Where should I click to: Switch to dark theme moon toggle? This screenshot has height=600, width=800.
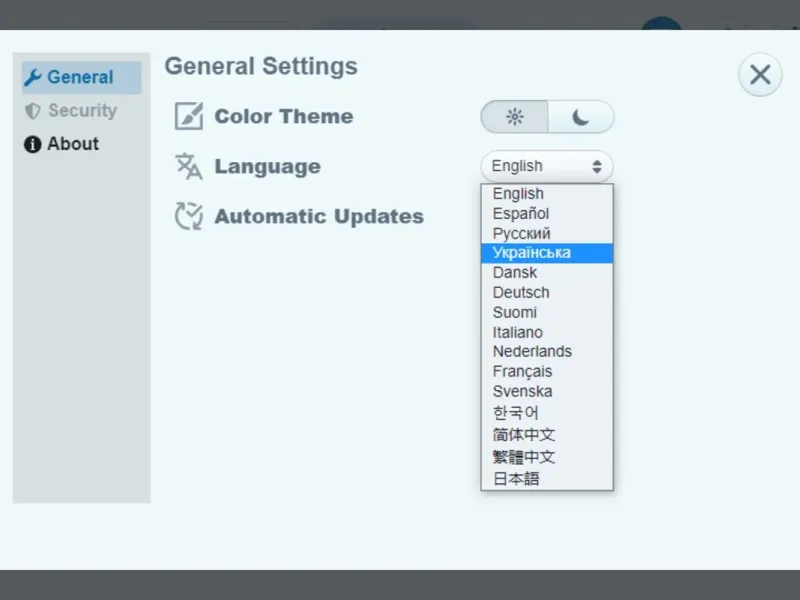581,116
